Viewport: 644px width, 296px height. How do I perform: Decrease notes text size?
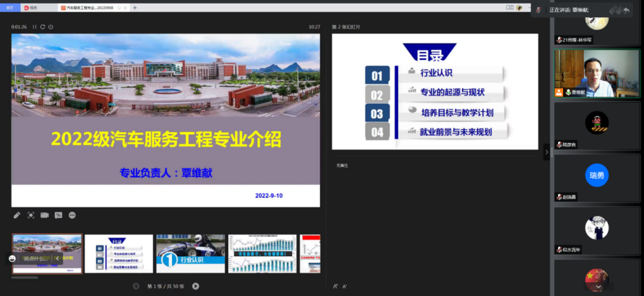345,287
